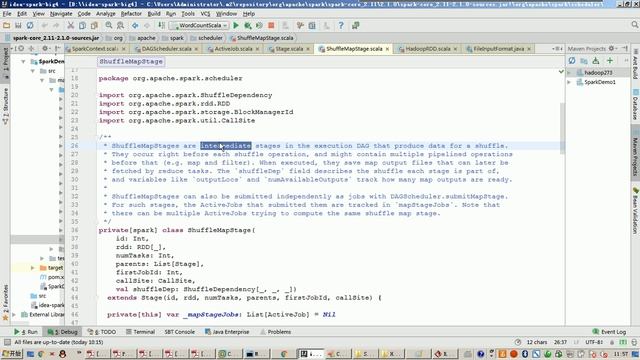Toggle the Ant Build side panel
The width and height of the screenshot is (640, 360).
point(635,64)
